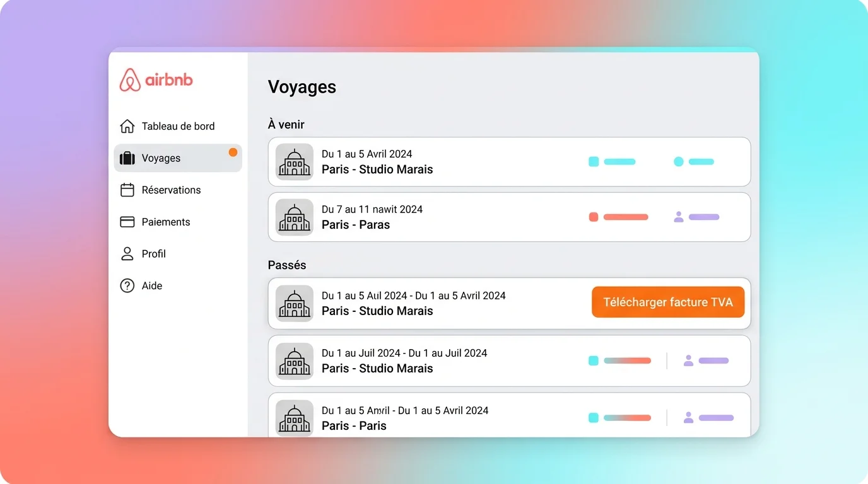Screen dimensions: 868x484
Task: Open the Paiements section
Action: (x=165, y=222)
